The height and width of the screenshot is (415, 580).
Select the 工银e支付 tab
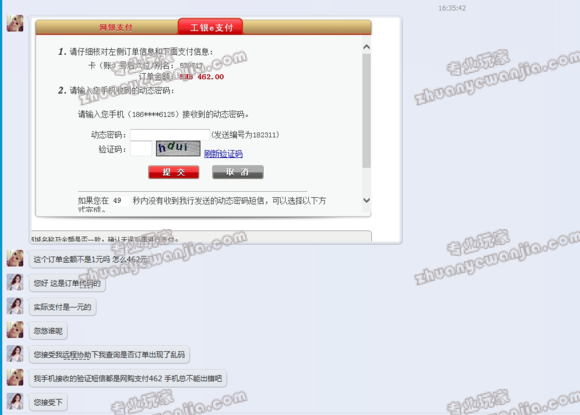click(210, 27)
